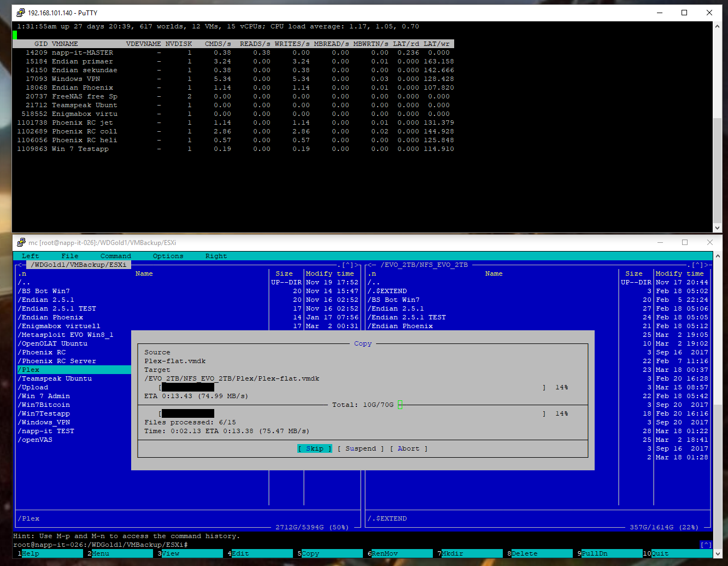This screenshot has width=728, height=566.
Task: Open the Options menu in Midnight Commander
Action: pos(168,256)
